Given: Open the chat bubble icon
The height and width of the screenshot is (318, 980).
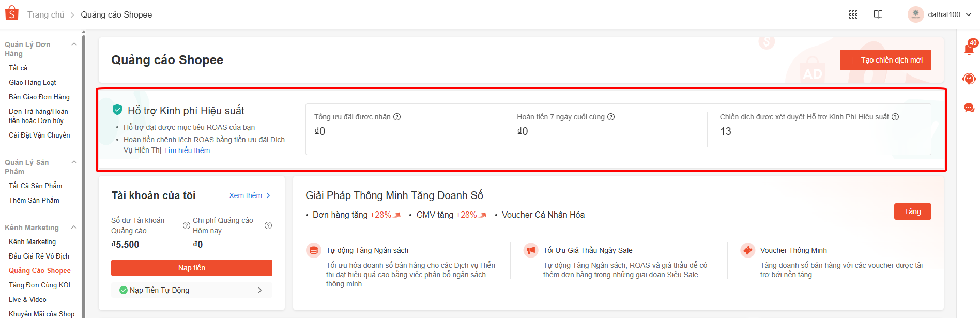Looking at the screenshot, I should [x=969, y=108].
